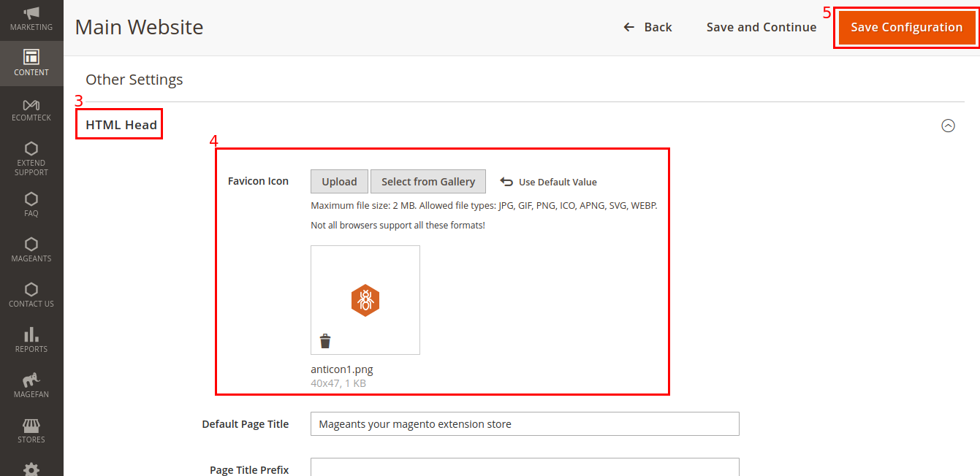
Task: Open the Reports sidebar icon
Action: coord(31,338)
